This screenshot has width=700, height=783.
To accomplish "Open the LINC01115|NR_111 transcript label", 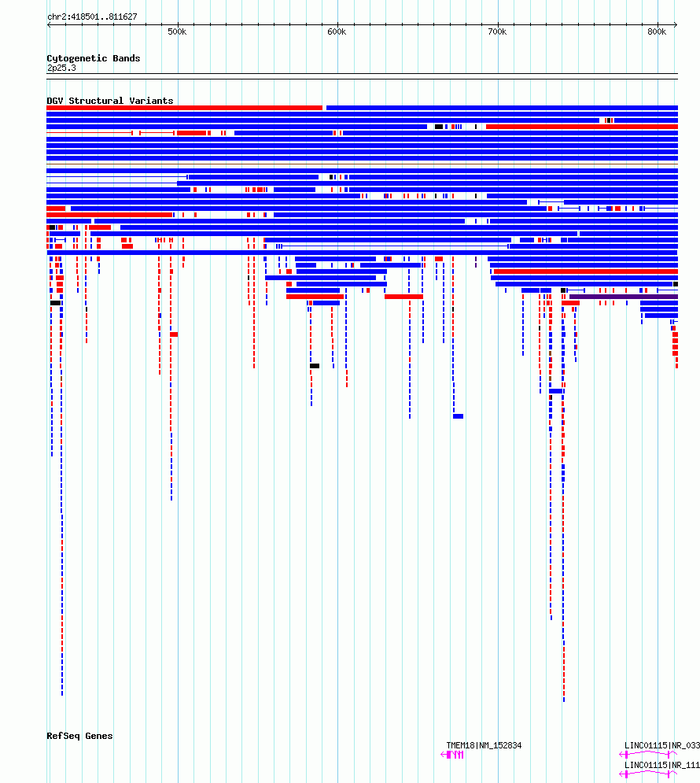I will (662, 765).
